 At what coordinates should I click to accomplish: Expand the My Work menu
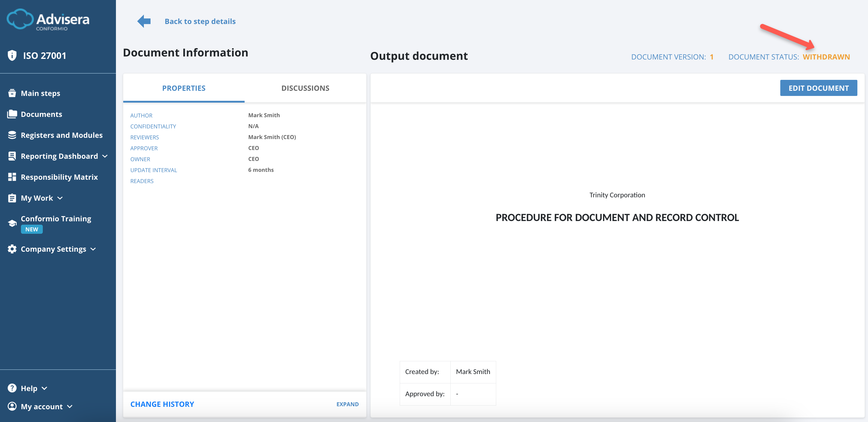[x=61, y=198]
